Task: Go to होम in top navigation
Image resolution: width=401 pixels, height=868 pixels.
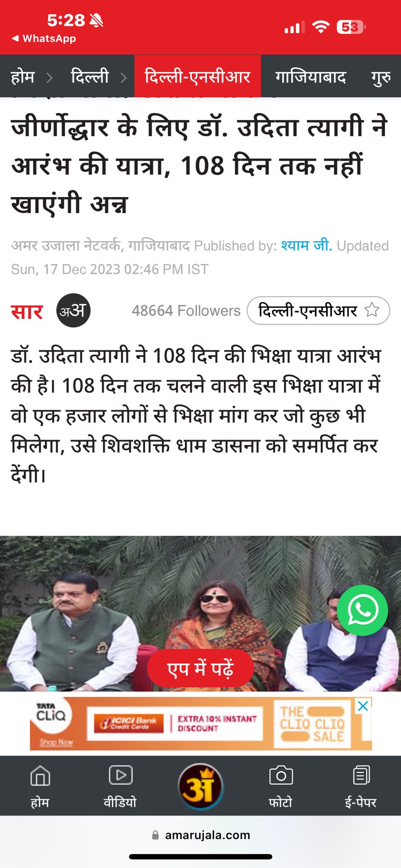Action: 22,77
